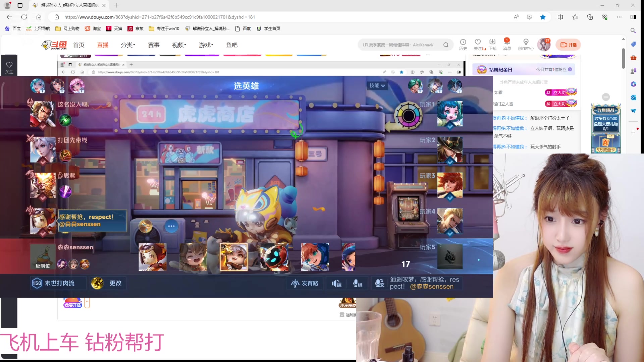Expand the 游戏 dropdown menu
The height and width of the screenshot is (362, 644).
206,45
